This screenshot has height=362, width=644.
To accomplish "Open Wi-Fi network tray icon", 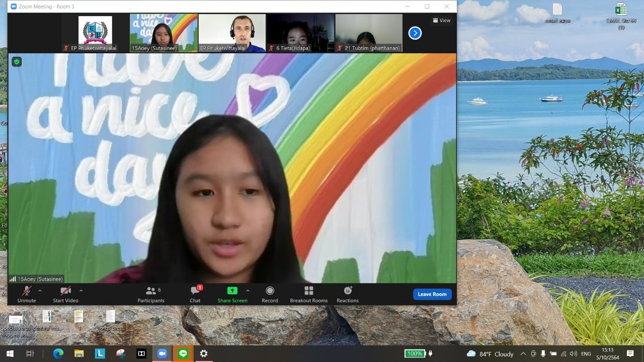I will [x=563, y=354].
